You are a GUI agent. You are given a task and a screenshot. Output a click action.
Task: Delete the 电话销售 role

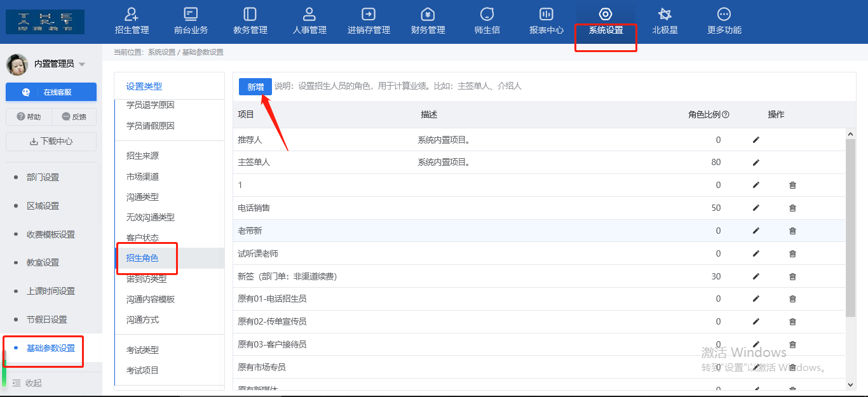pos(792,208)
